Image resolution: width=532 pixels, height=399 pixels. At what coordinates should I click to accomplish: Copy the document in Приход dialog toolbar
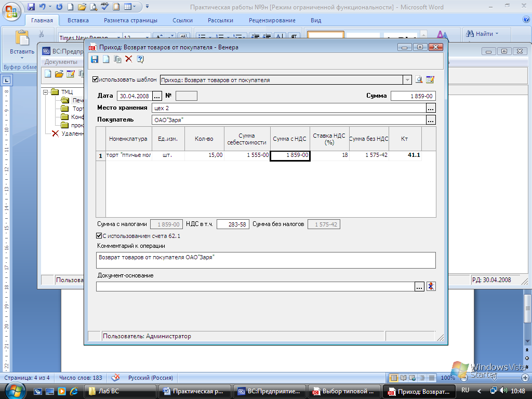pos(117,59)
